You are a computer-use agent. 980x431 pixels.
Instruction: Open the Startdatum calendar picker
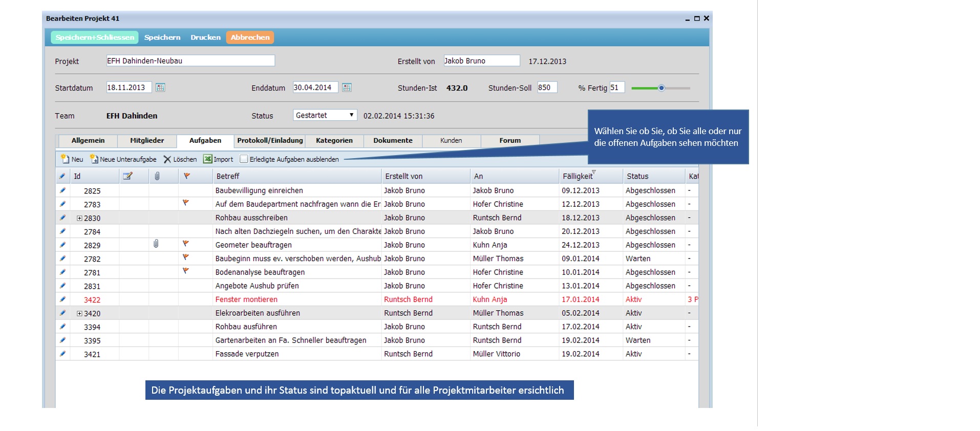160,88
